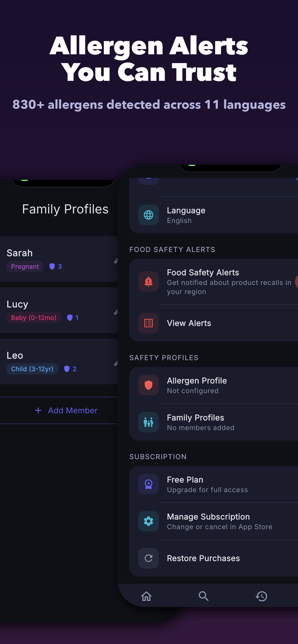The height and width of the screenshot is (644, 298).
Task: Tap the Manage Subscription gear icon
Action: (x=148, y=521)
